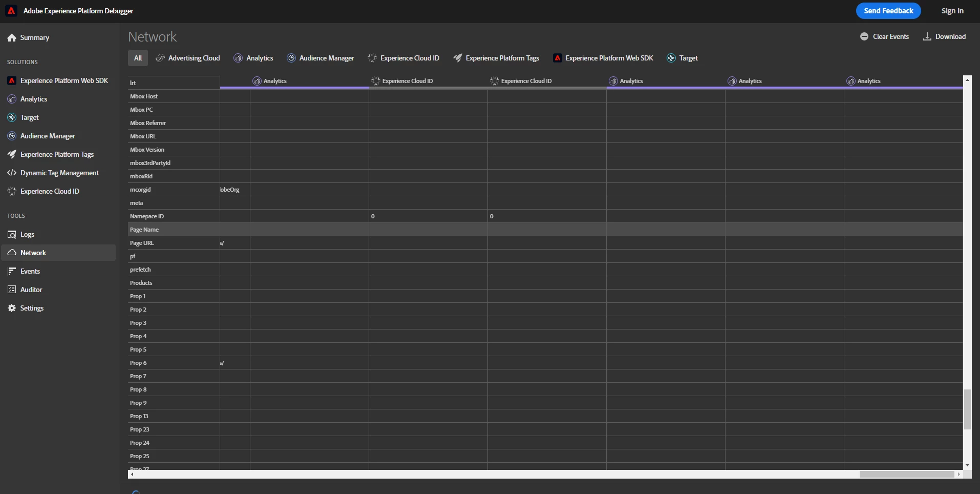Switch to Advertising Cloud filter tab
980x494 pixels.
pos(188,58)
